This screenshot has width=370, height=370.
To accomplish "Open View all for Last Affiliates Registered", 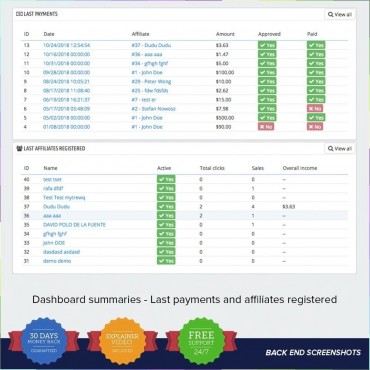I will pos(340,149).
